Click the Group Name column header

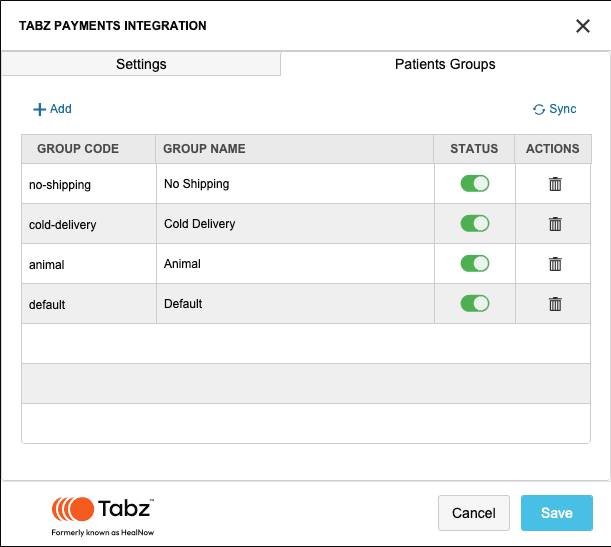point(204,149)
